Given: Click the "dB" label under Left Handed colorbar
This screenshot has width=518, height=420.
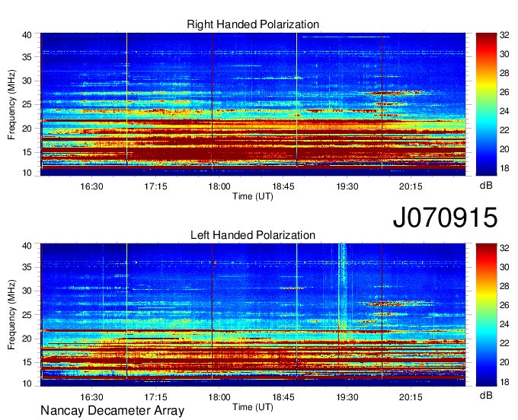Looking at the screenshot, I should coord(486,395).
